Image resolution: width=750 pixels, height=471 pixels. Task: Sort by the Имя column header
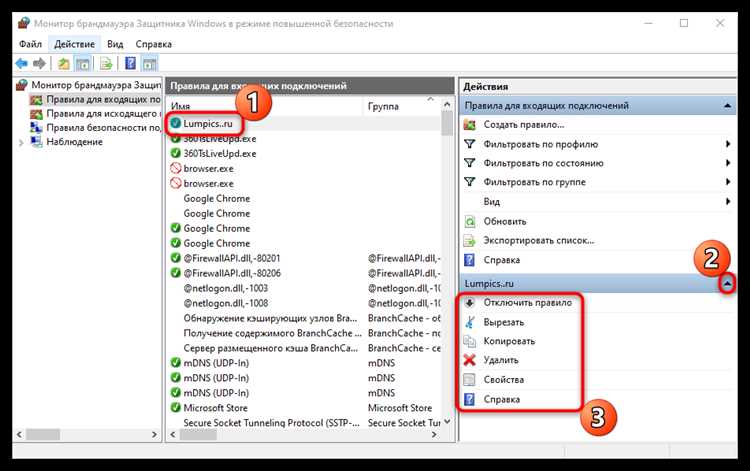pos(265,106)
